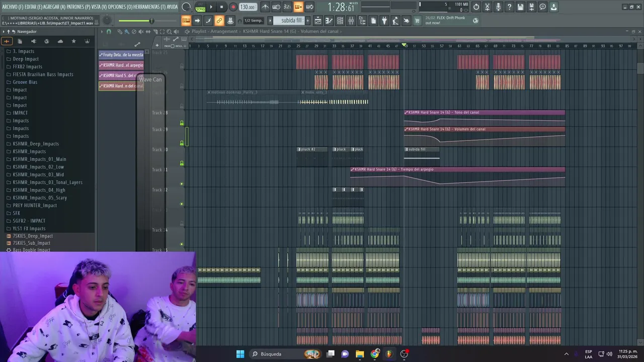Screen dimensions: 644x362
Task: Open audio editor scissors icon
Action: pyautogui.click(x=487, y=7)
